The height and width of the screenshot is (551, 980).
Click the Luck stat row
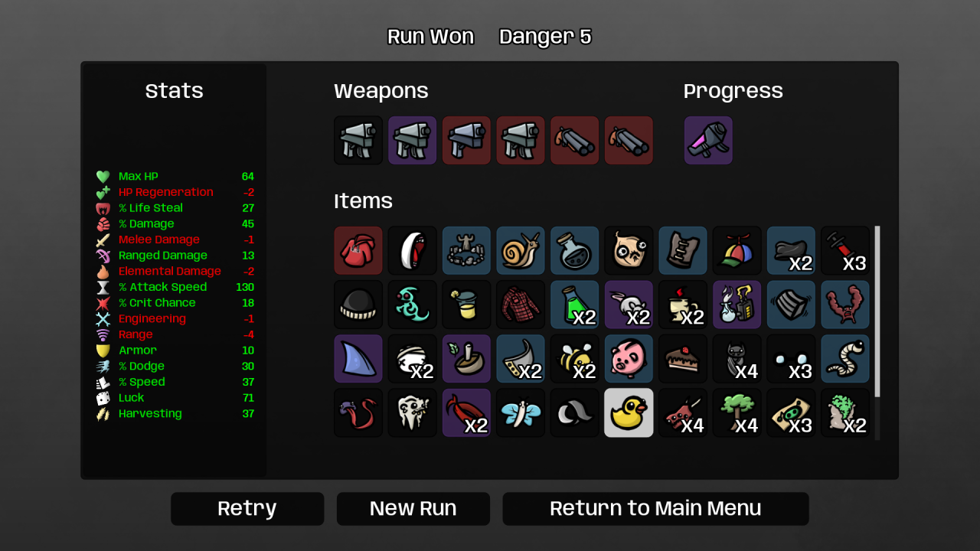[175, 398]
